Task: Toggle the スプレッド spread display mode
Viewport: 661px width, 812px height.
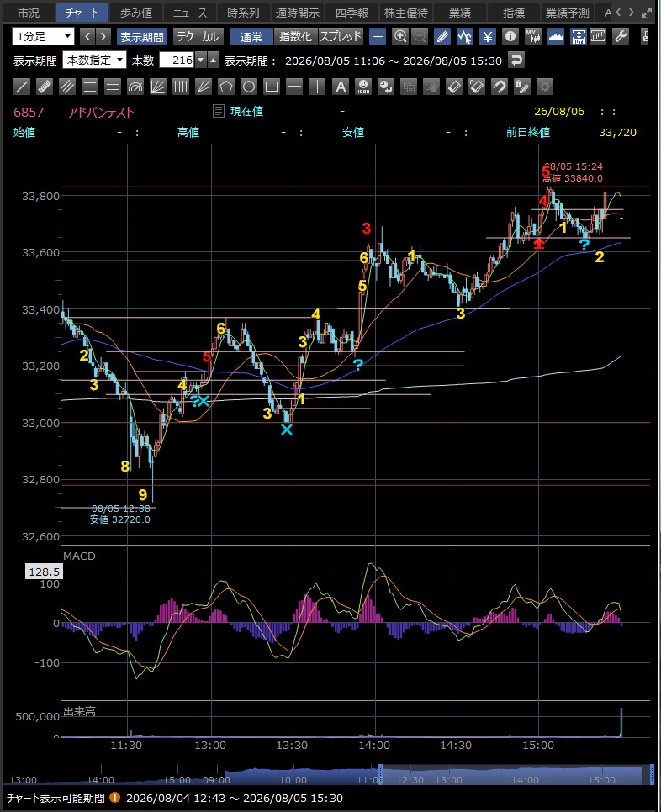Action: 341,36
